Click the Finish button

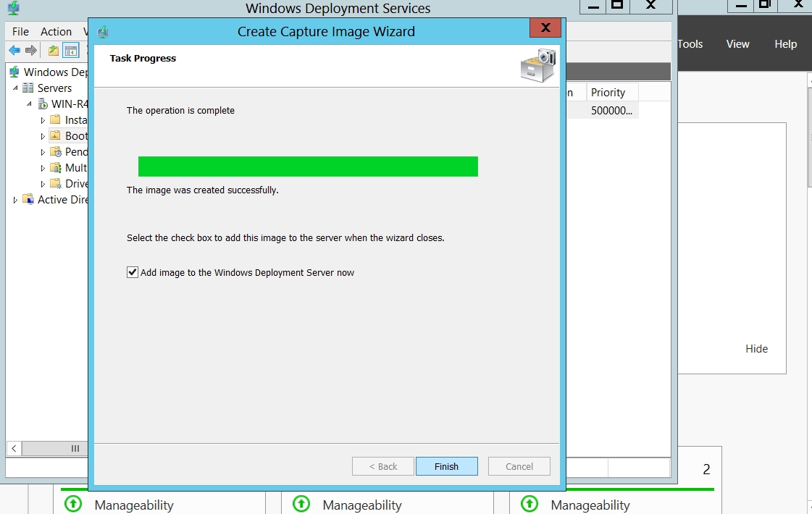446,466
